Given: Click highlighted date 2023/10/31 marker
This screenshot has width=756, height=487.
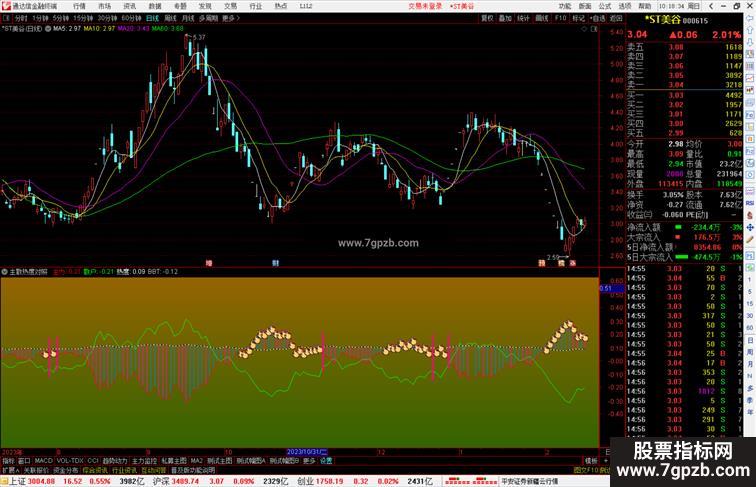Looking at the screenshot, I should pyautogui.click(x=307, y=452).
